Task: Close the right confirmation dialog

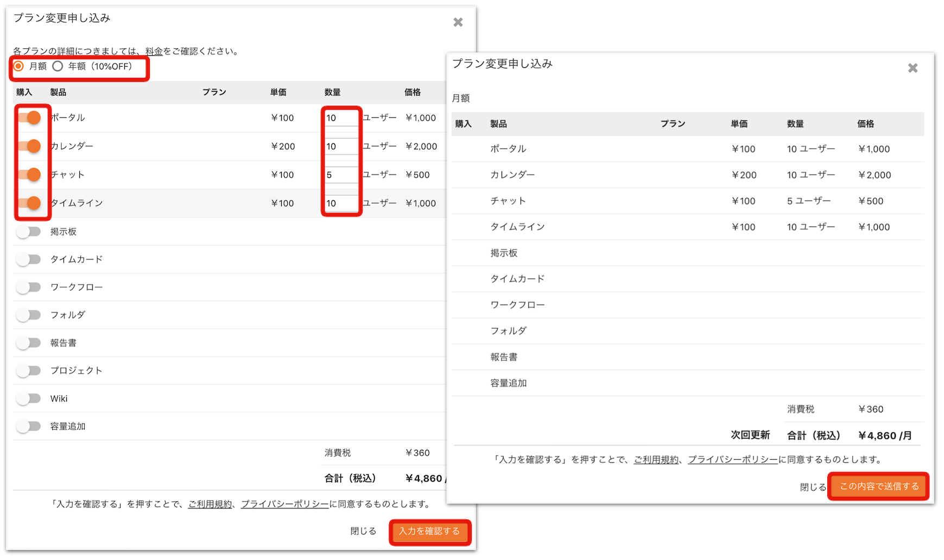Action: click(913, 68)
